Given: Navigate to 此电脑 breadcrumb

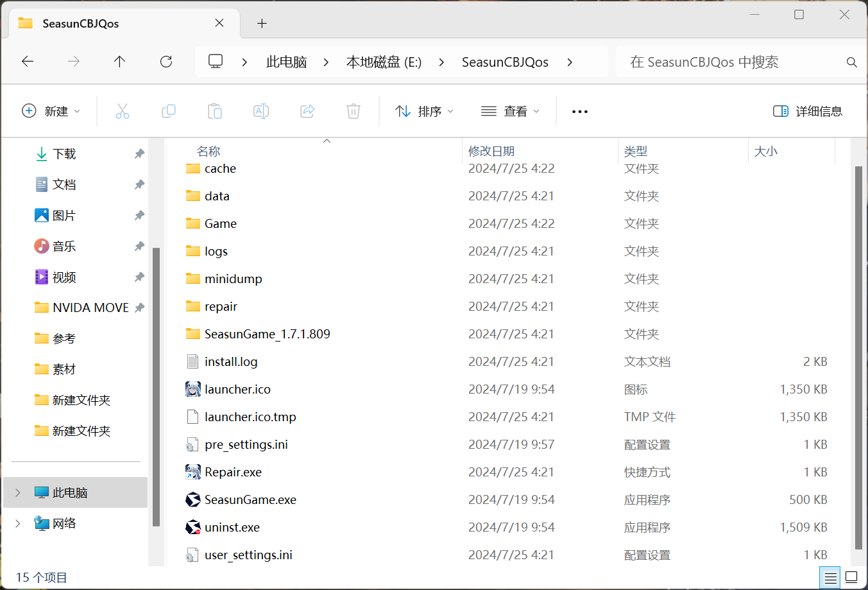Looking at the screenshot, I should point(287,62).
